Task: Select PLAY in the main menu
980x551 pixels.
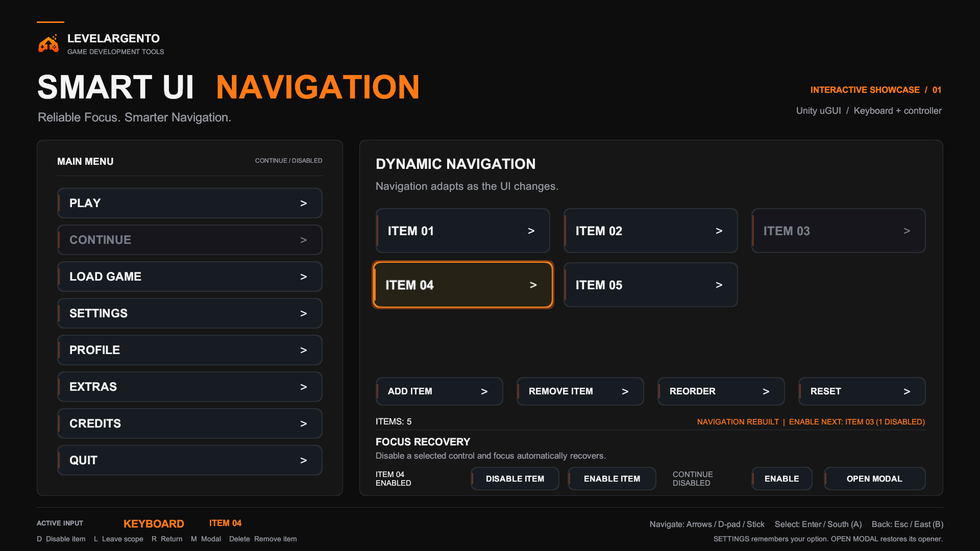Action: click(x=190, y=203)
